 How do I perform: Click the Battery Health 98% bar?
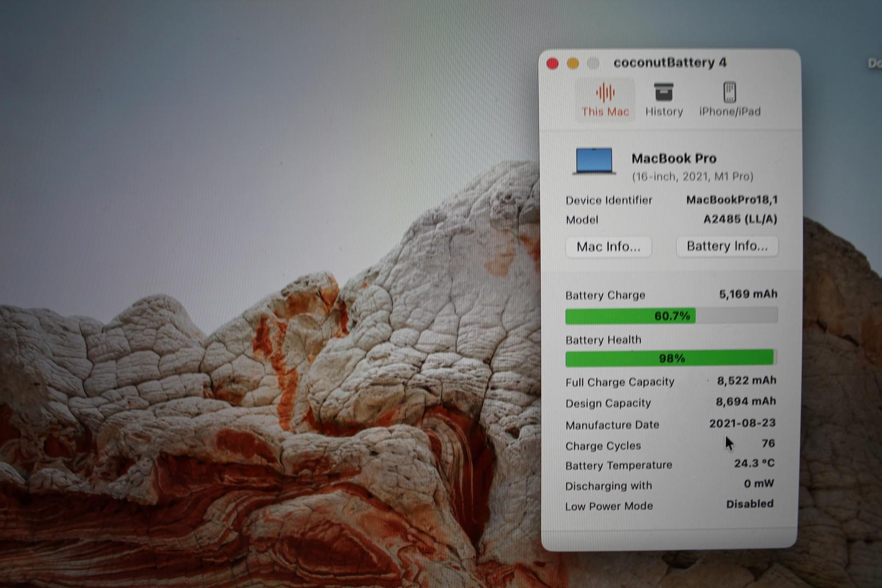coord(670,358)
